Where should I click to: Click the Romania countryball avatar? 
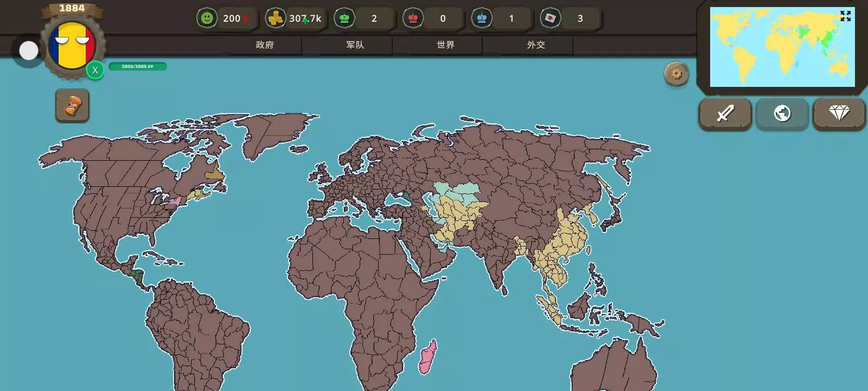[72, 46]
